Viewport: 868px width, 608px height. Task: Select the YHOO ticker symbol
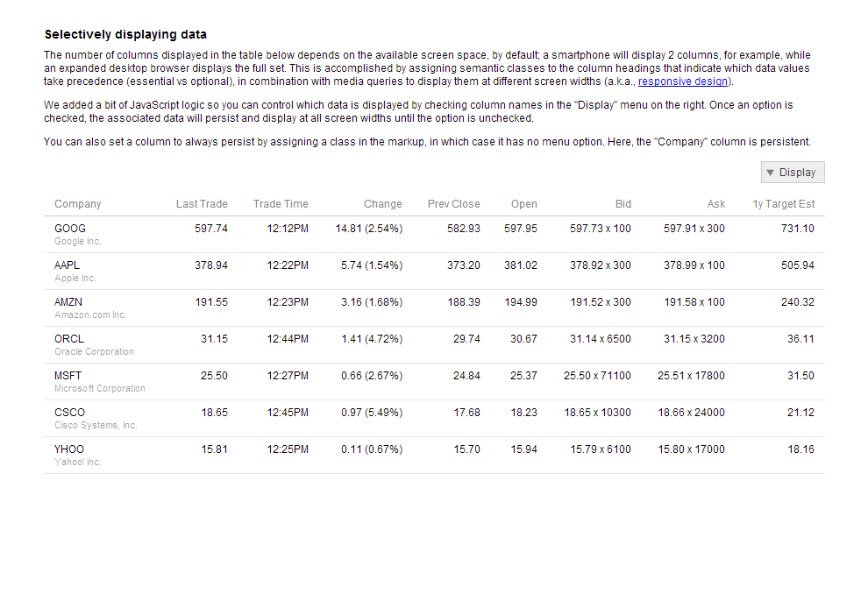pos(69,449)
